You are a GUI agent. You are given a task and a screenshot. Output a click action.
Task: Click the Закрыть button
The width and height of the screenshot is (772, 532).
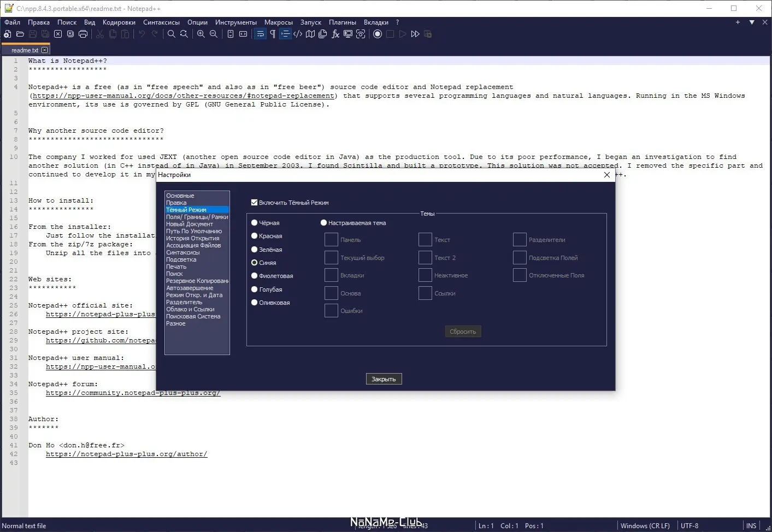(x=384, y=379)
